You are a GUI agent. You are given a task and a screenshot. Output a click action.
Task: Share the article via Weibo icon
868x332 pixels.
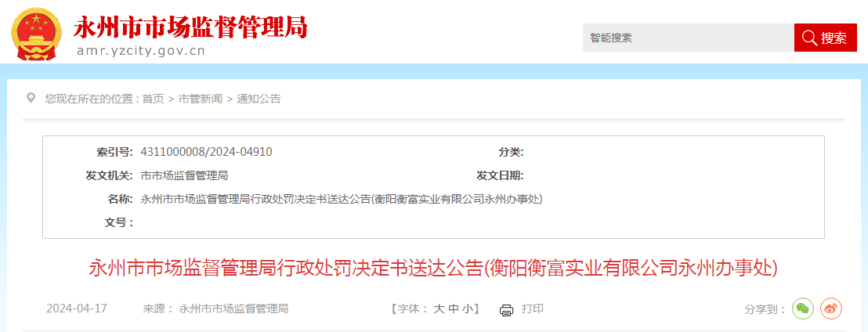coord(831,309)
